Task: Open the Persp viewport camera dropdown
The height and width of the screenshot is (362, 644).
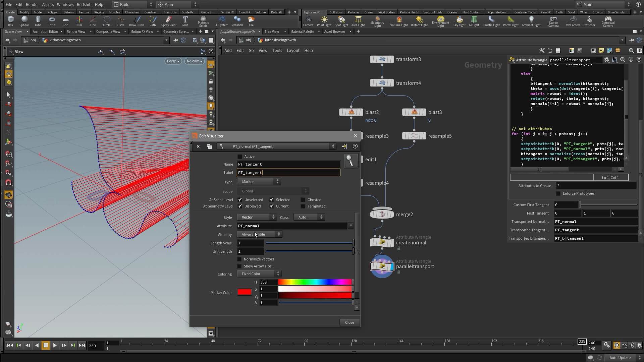Action: [x=173, y=61]
